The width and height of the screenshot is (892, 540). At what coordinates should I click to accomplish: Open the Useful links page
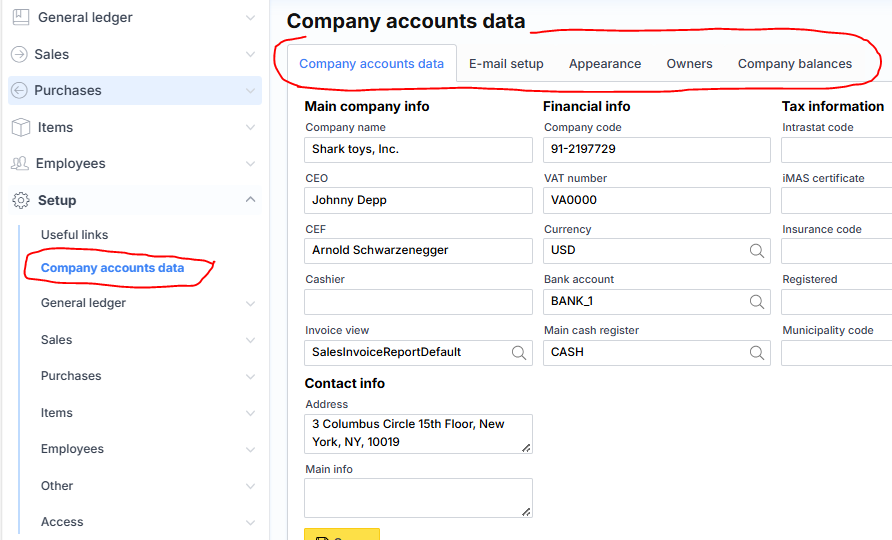[74, 235]
